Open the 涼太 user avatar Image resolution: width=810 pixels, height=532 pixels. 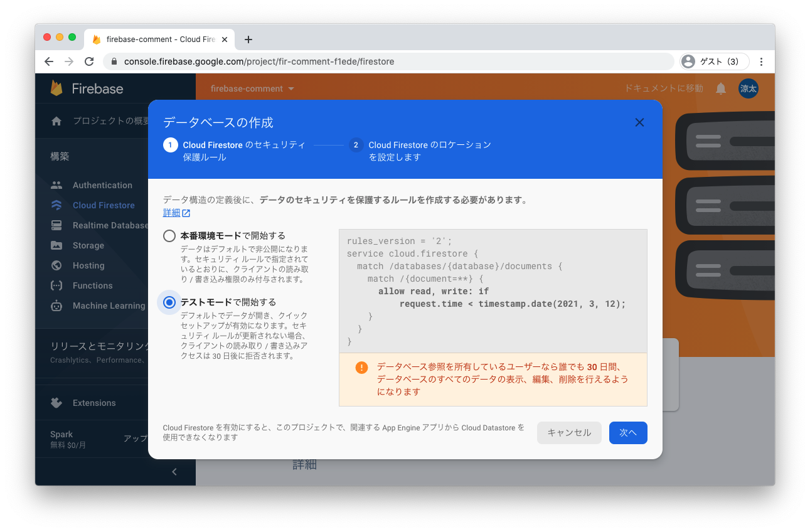pyautogui.click(x=749, y=88)
